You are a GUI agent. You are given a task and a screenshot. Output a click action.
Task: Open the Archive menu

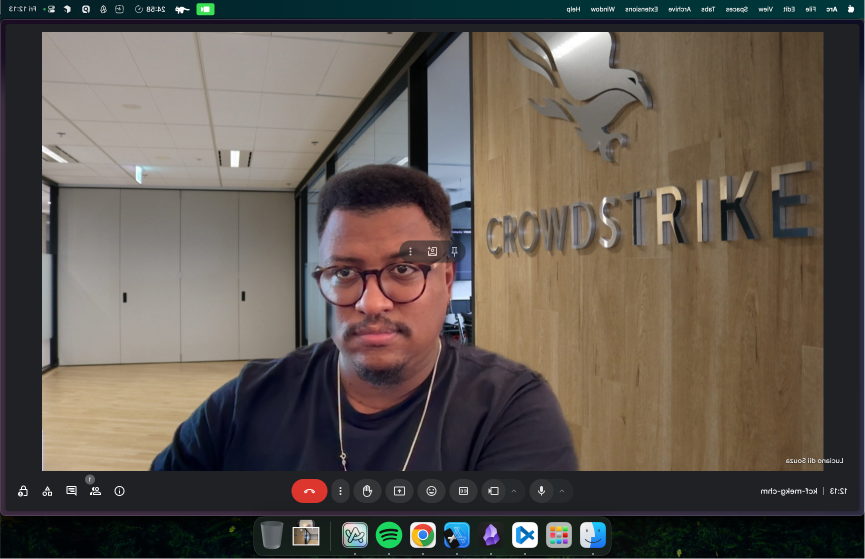(x=680, y=9)
